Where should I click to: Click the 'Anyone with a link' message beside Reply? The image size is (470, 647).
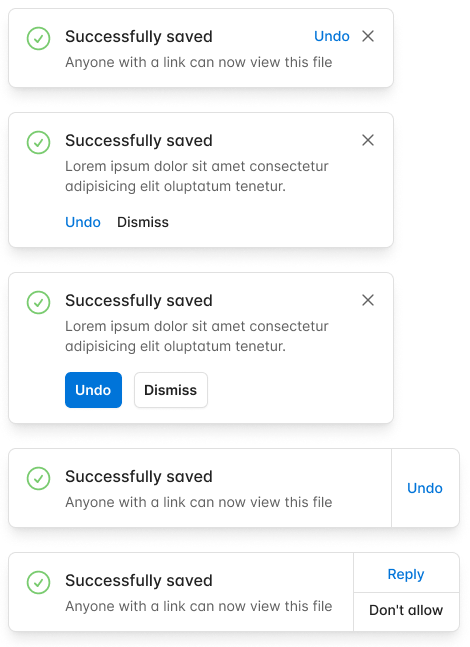click(198, 606)
